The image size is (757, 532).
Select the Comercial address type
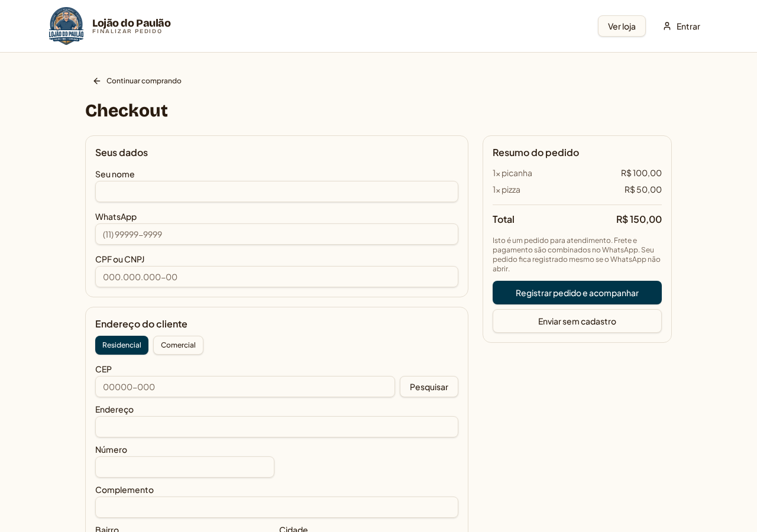click(178, 345)
